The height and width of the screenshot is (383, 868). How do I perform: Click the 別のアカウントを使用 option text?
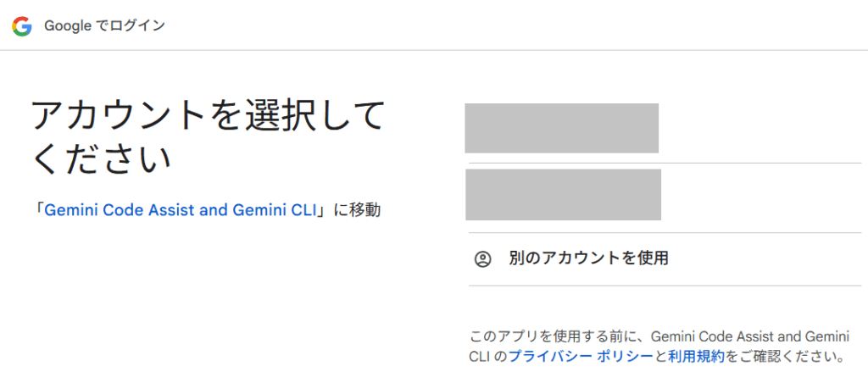click(588, 258)
